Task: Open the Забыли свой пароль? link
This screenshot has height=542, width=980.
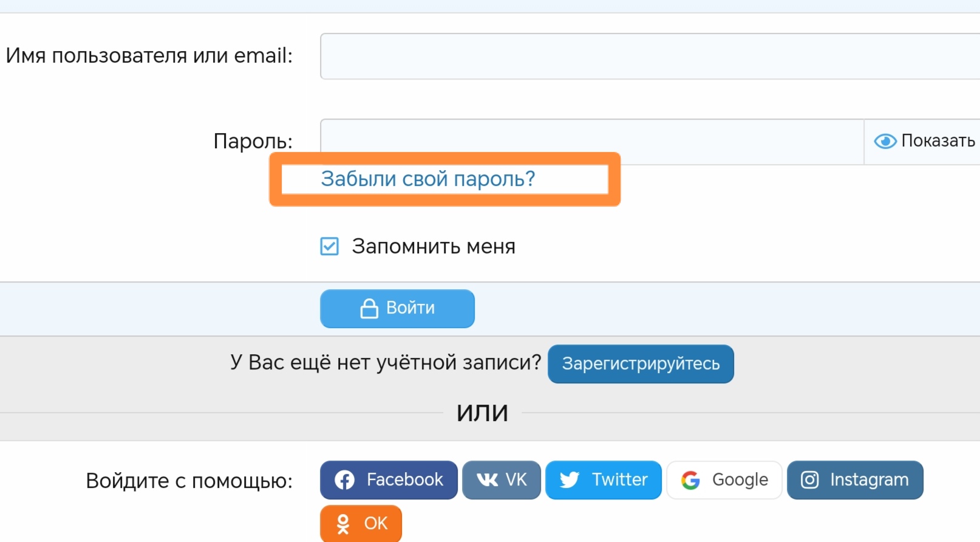Action: tap(428, 179)
